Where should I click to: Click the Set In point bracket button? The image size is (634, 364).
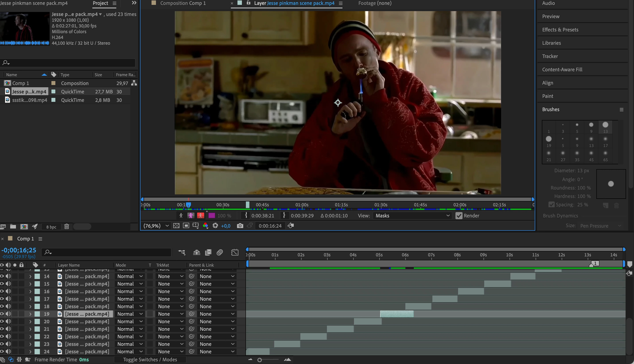tap(246, 215)
